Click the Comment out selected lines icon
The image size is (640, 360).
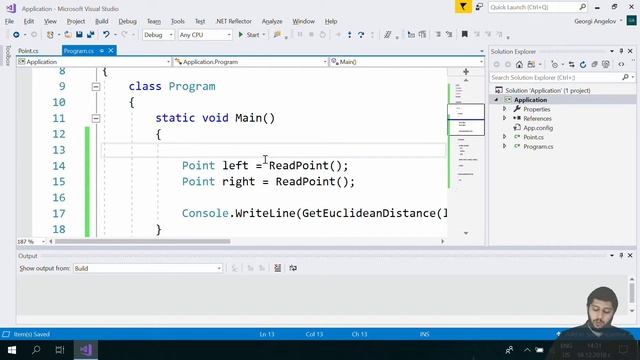click(438, 34)
